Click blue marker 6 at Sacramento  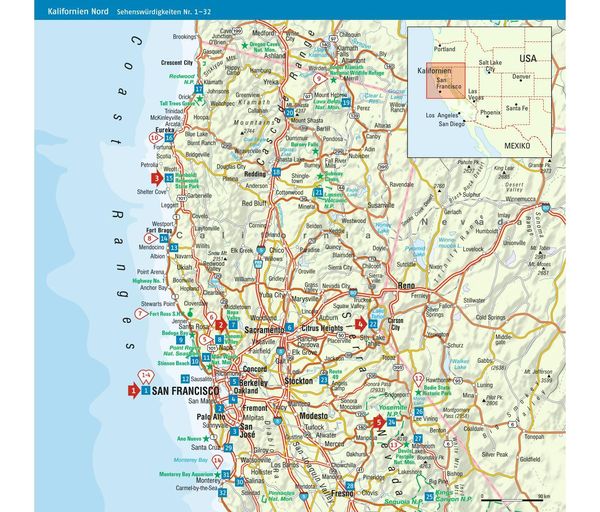click(x=290, y=327)
